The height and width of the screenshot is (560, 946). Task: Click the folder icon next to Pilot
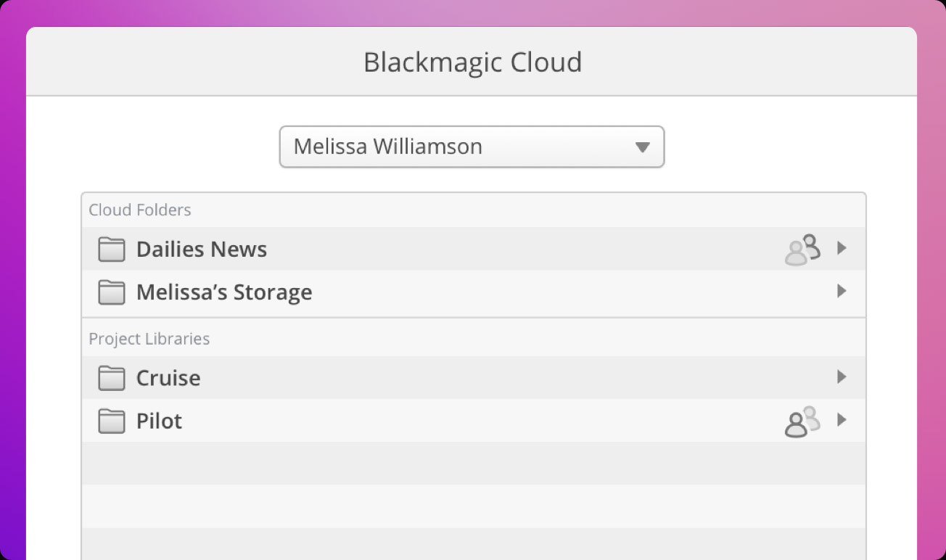[111, 421]
